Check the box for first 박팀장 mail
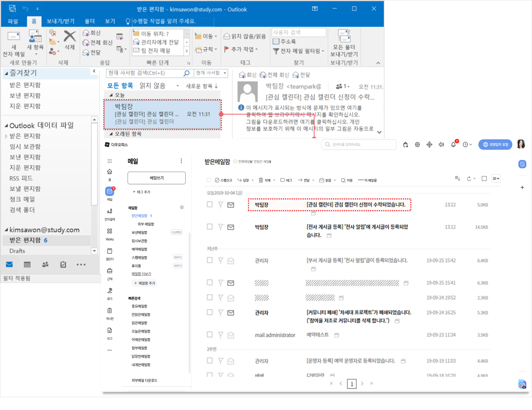 (x=209, y=204)
